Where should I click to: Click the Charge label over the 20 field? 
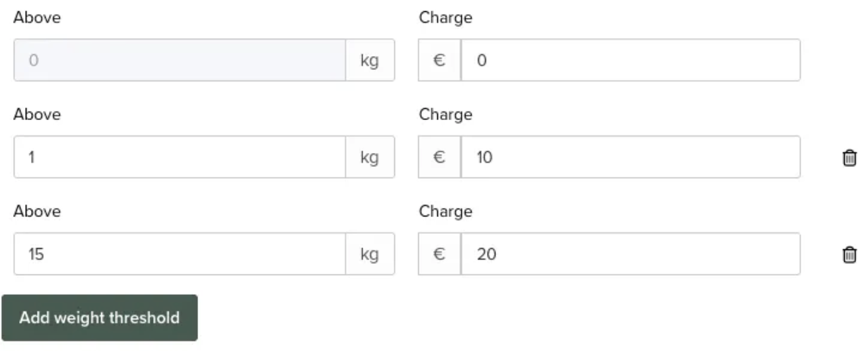[446, 212]
